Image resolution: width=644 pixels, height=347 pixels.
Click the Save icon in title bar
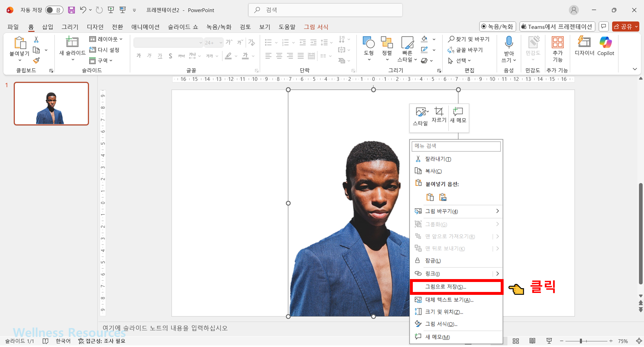(x=71, y=10)
